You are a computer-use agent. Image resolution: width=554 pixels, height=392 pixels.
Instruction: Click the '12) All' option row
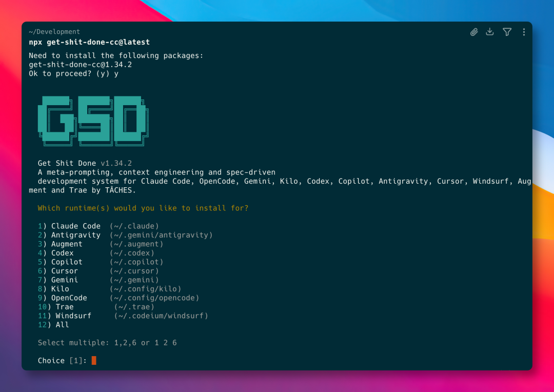click(53, 325)
